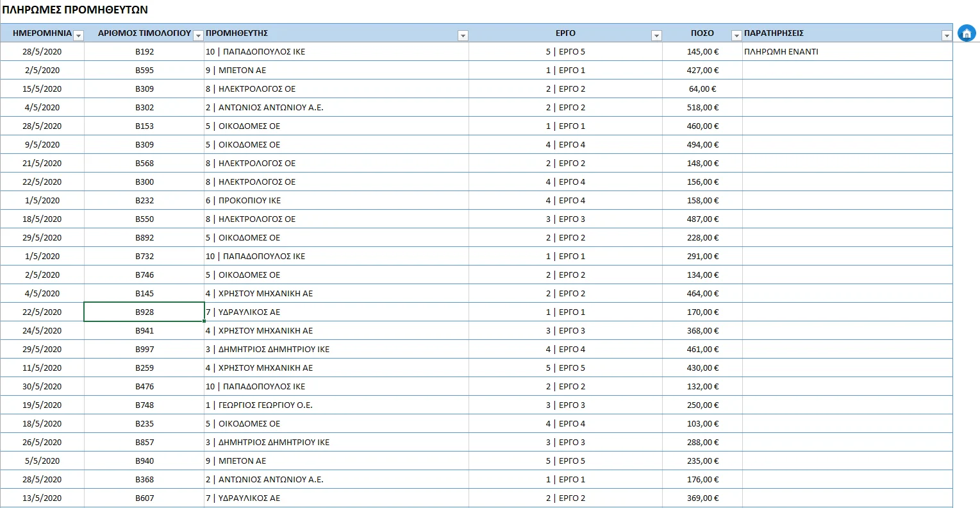Image resolution: width=980 pixels, height=508 pixels.
Task: Select invoice B309 dated 15/5/2020
Action: pos(144,89)
